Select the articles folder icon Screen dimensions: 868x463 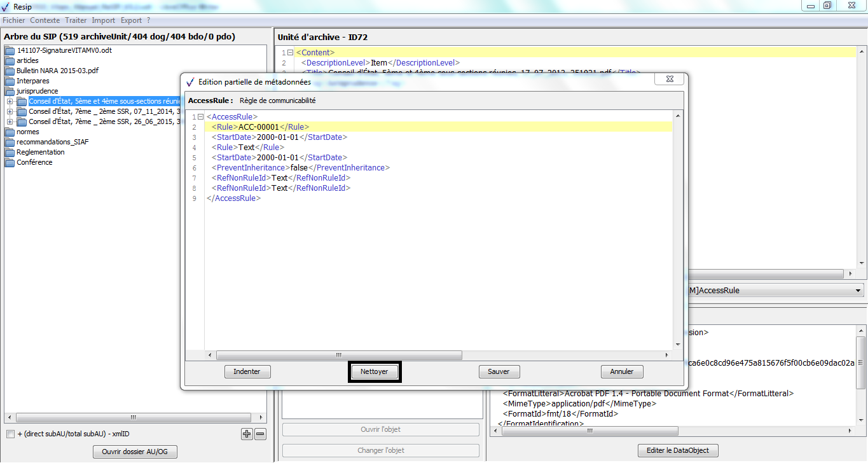10,61
